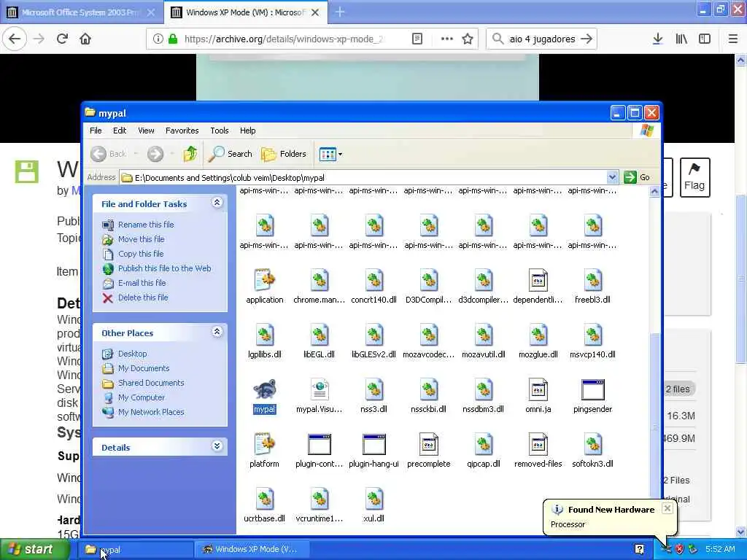Open the View menu
747x560 pixels.
click(146, 131)
